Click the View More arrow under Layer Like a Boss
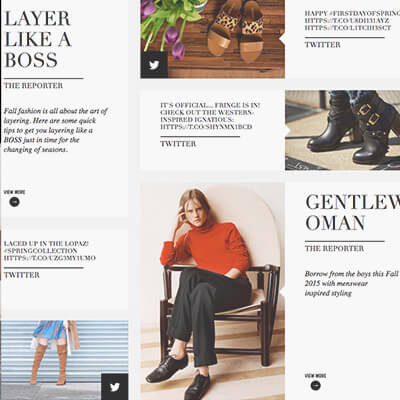This screenshot has height=400, width=400. (14, 201)
